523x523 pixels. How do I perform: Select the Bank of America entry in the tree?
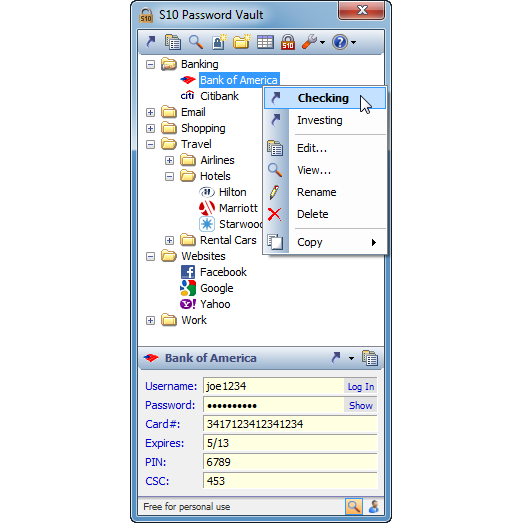pos(239,80)
